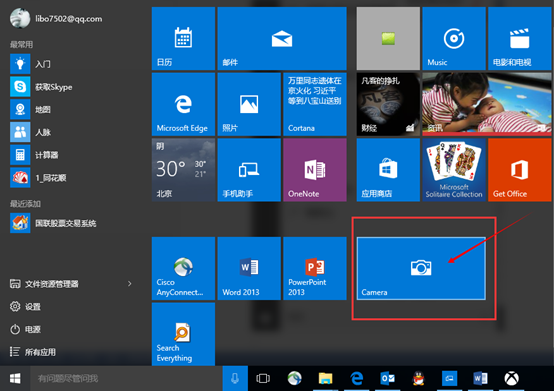Open the Photos (照片) tile

[249, 104]
